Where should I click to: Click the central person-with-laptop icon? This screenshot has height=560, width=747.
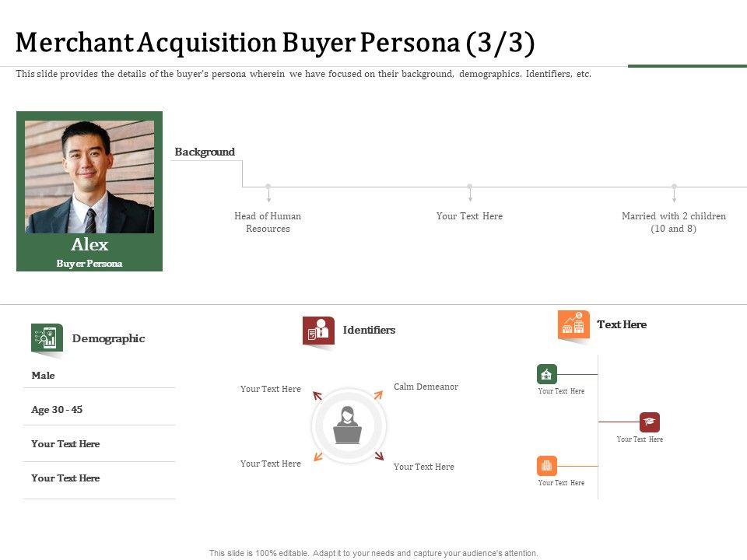349,426
